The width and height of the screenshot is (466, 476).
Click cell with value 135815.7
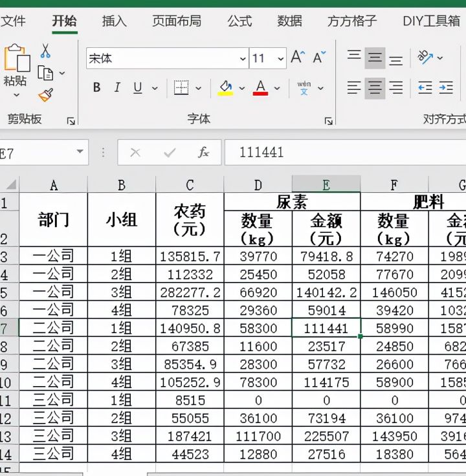(190, 256)
